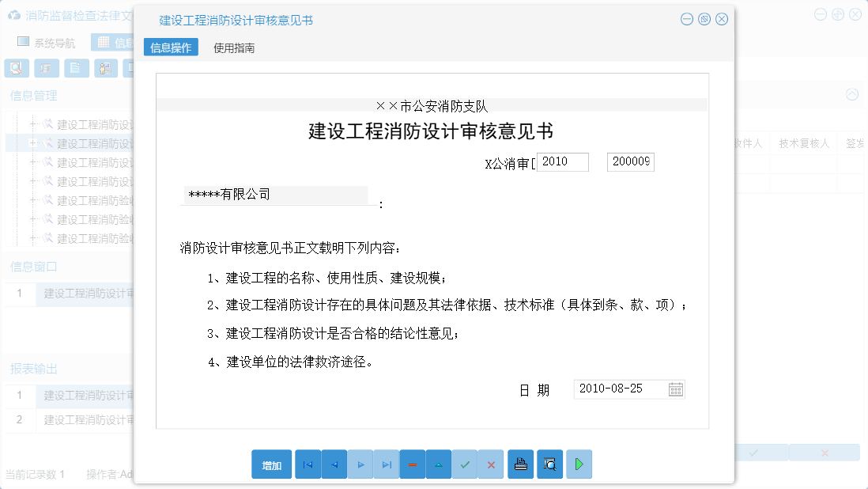Go to the previous record

(x=334, y=464)
